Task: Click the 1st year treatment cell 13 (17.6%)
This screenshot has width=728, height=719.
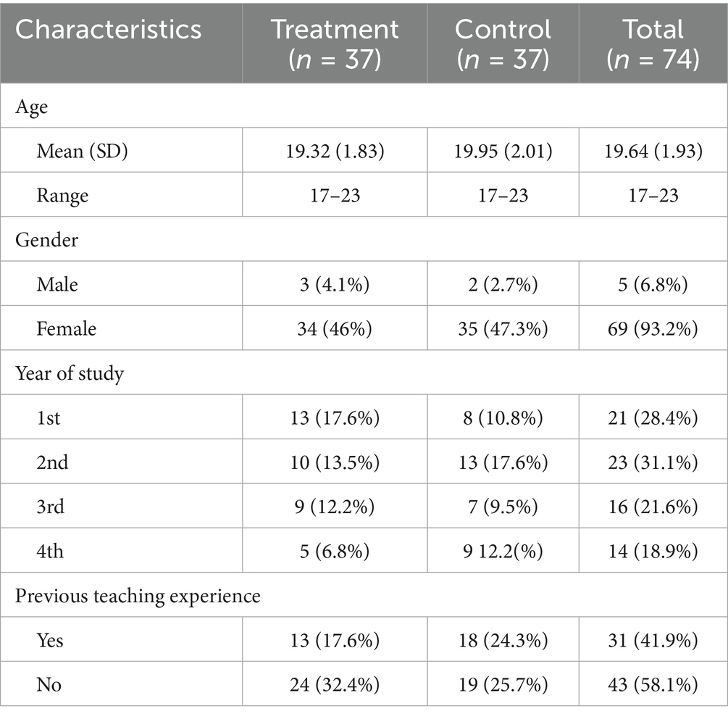Action: coord(335,418)
